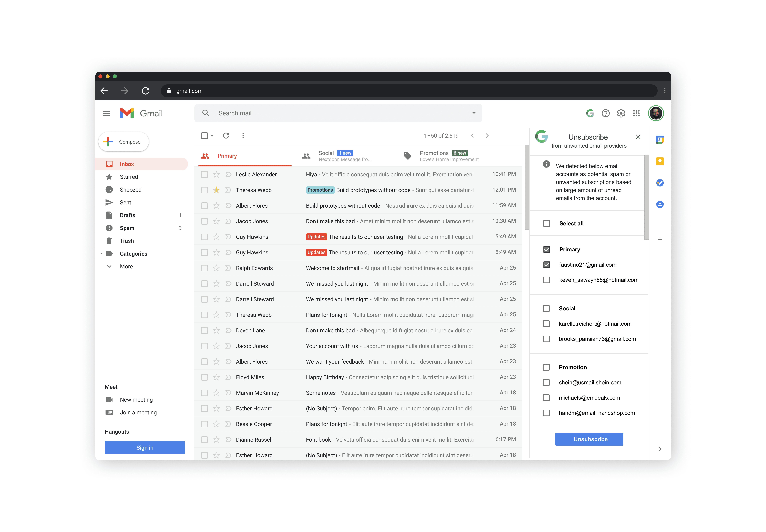Star the Jacob Jones 10:30 AM email
The image size is (766, 532).
click(x=216, y=221)
